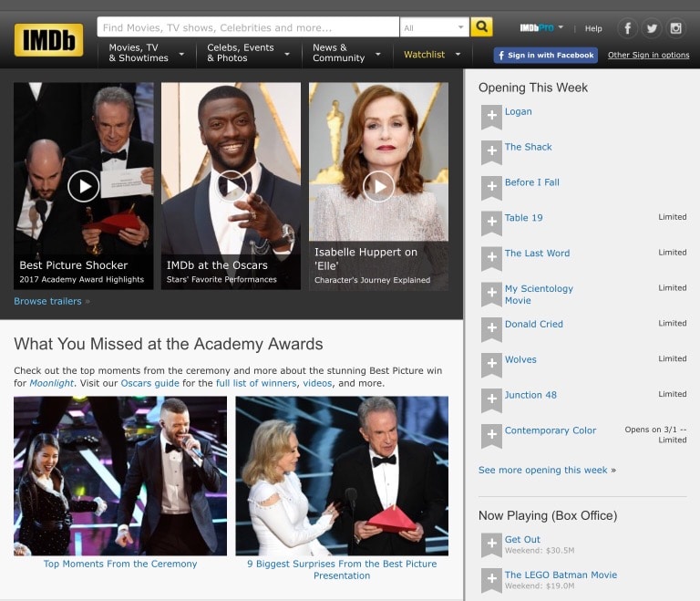700x601 pixels.
Task: Open Contemporary Color movie link
Action: pos(551,430)
